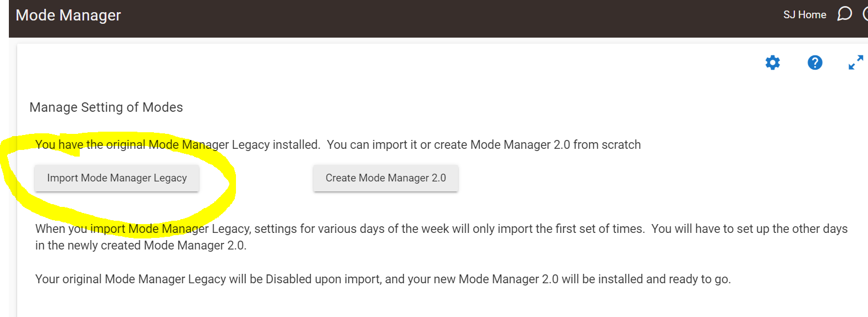
Task: Expand the page with the fullscreen arrows icon
Action: [x=856, y=63]
